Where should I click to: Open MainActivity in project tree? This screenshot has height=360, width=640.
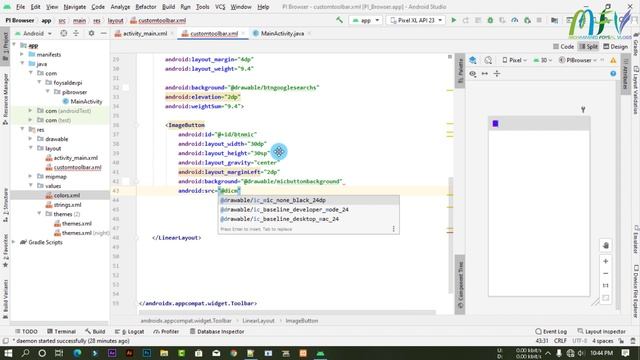[x=82, y=101]
